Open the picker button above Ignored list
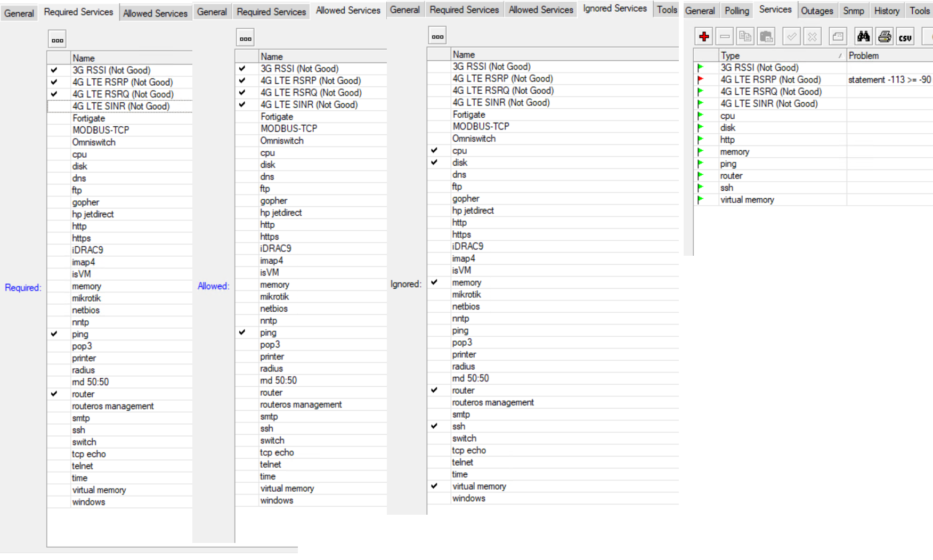The height and width of the screenshot is (560, 933). [x=437, y=36]
